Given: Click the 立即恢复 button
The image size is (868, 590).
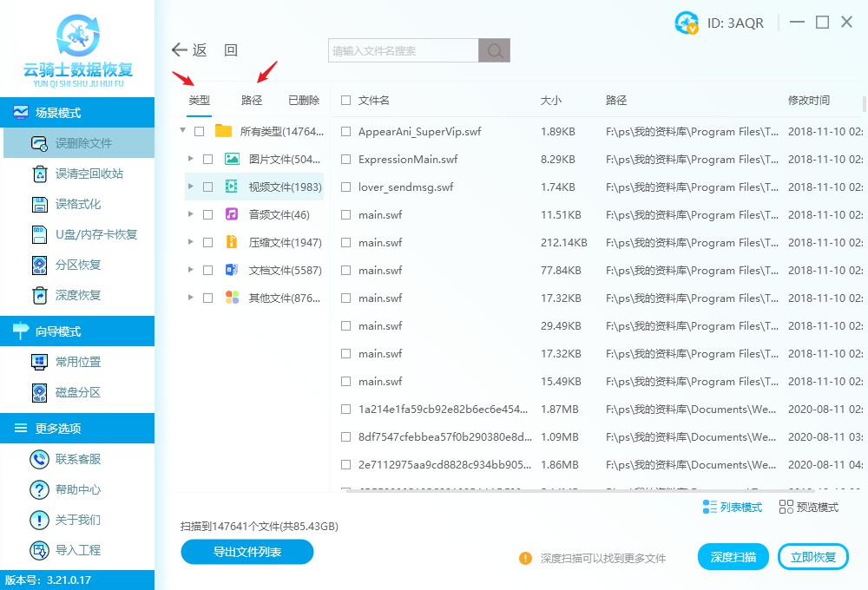Looking at the screenshot, I should coord(813,557).
